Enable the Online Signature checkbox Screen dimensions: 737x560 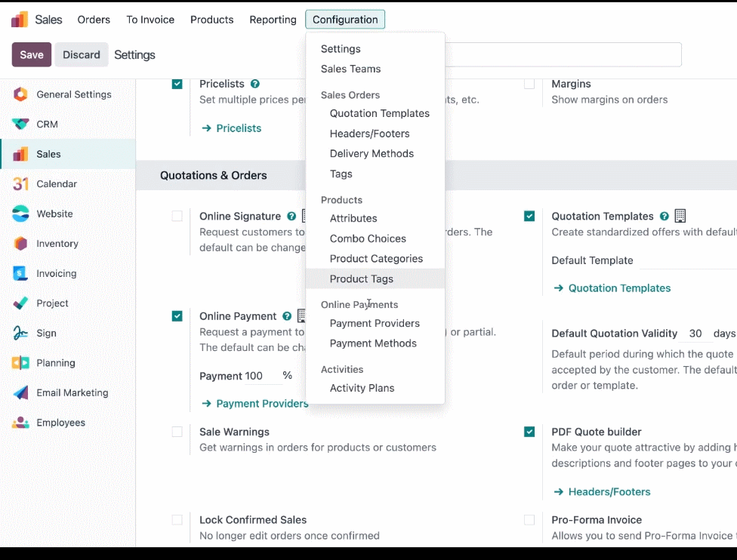click(177, 216)
